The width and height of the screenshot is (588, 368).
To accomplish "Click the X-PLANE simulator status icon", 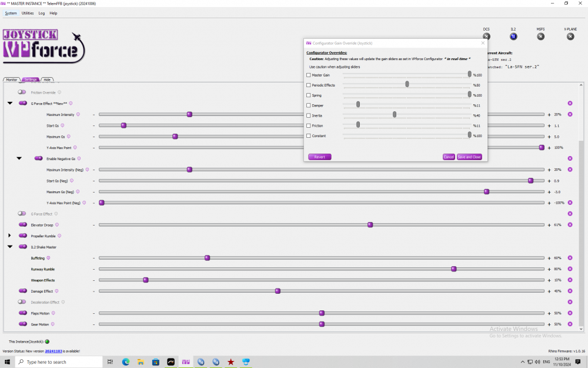I will coord(570,37).
